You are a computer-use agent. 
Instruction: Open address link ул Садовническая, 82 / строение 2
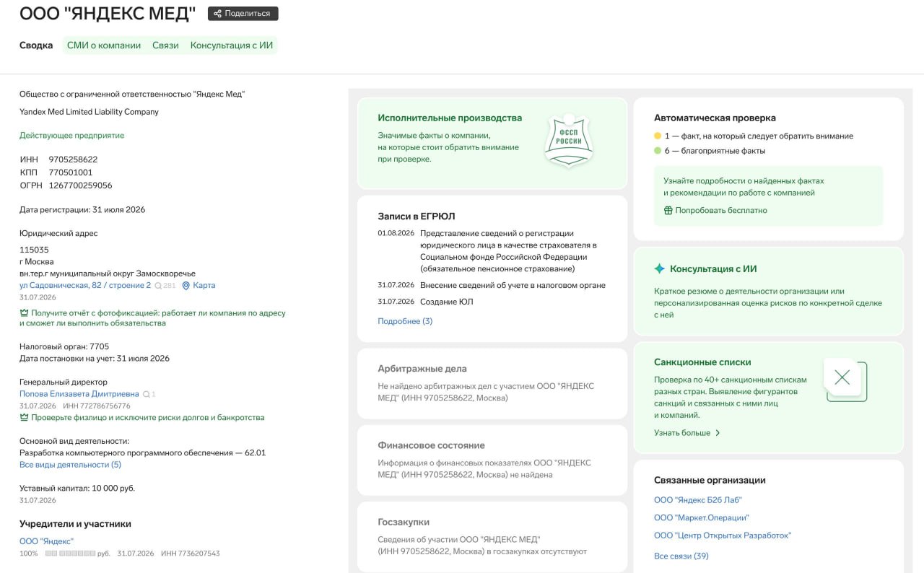point(85,286)
